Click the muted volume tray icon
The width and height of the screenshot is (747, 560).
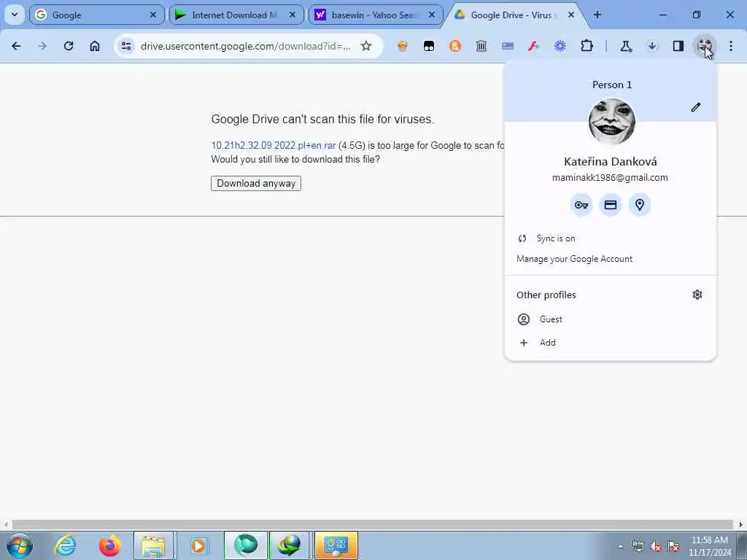tap(656, 547)
